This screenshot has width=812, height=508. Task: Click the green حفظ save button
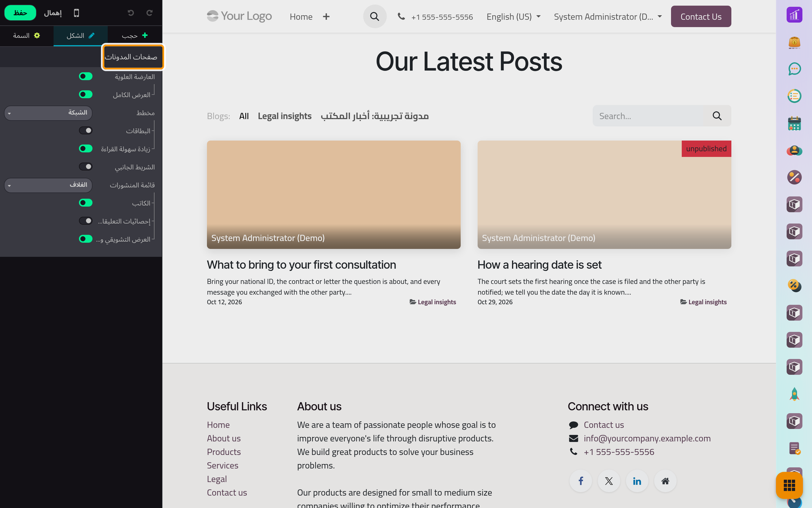tap(20, 13)
